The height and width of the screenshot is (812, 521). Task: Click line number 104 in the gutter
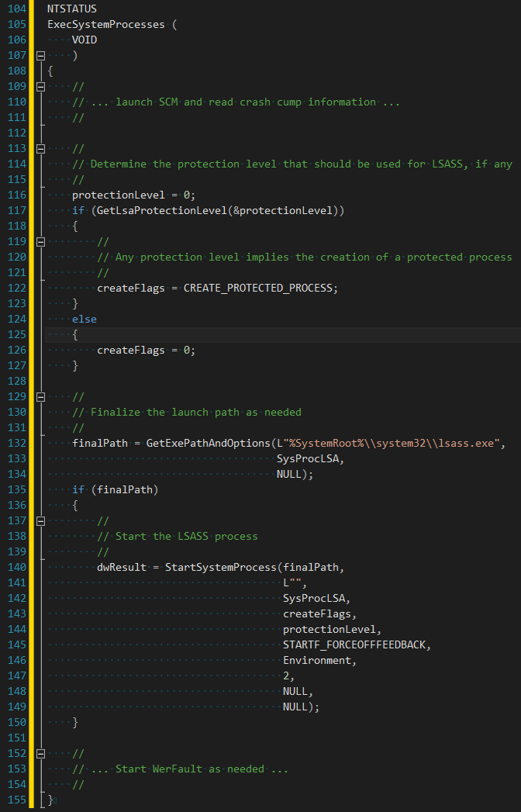point(16,9)
